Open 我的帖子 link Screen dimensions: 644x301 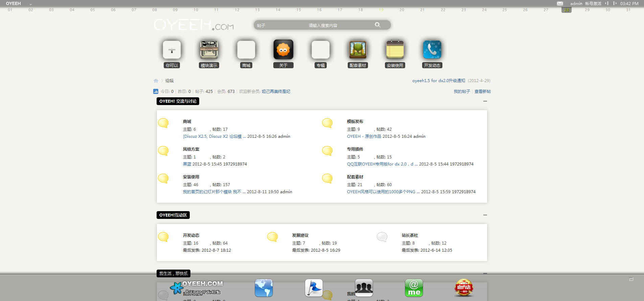click(x=462, y=92)
